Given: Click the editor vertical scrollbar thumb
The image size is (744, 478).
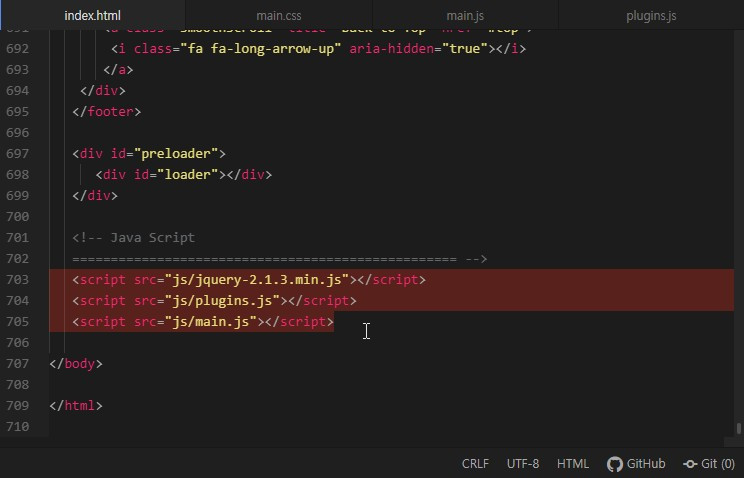Looking at the screenshot, I should (x=738, y=428).
